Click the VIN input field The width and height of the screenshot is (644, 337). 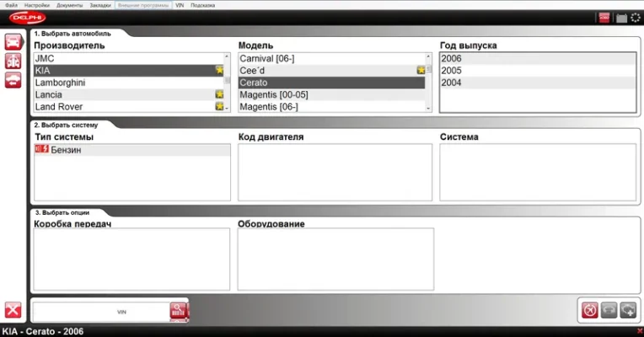pos(101,312)
